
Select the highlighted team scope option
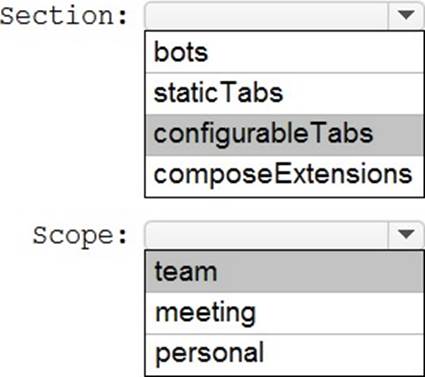point(285,272)
